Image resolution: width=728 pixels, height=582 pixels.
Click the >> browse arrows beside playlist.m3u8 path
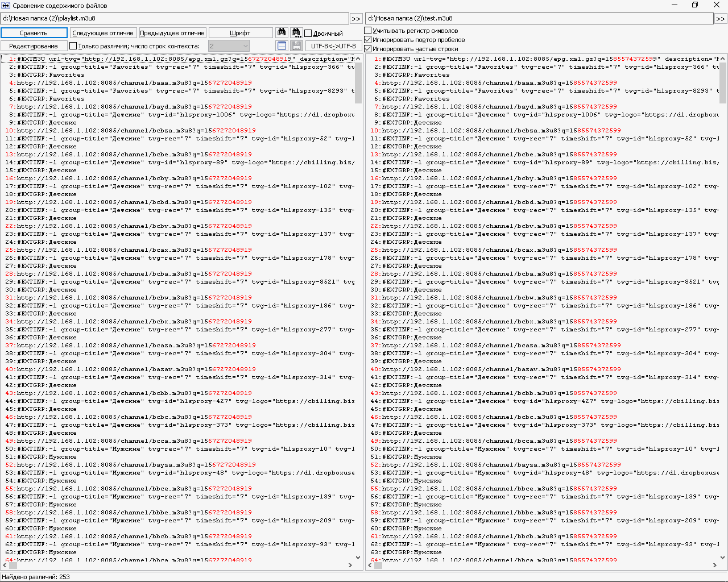(356, 18)
